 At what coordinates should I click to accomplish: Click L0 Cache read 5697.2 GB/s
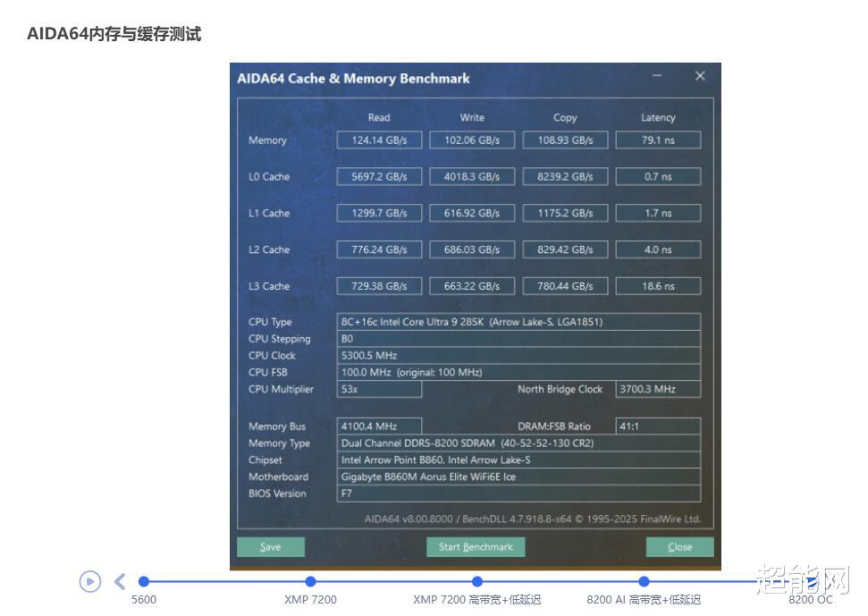tap(379, 176)
